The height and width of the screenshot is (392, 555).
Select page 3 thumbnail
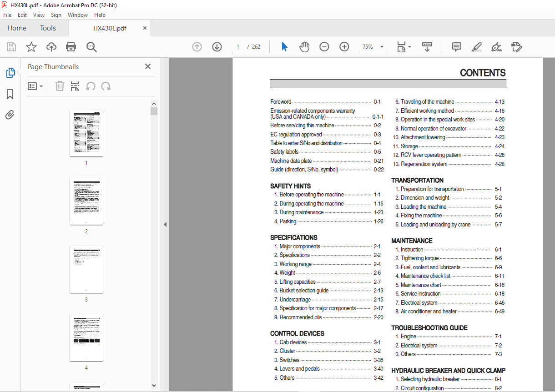tap(86, 269)
